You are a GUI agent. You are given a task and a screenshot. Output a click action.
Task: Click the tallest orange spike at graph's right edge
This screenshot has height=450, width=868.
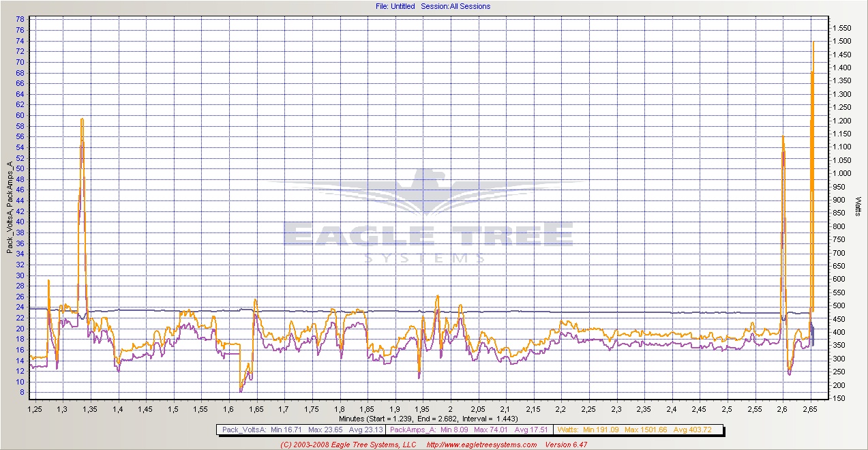coord(813,44)
